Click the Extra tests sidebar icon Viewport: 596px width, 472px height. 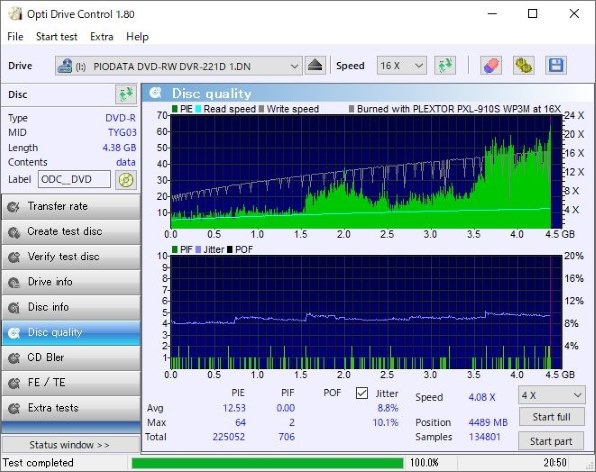(x=14, y=409)
